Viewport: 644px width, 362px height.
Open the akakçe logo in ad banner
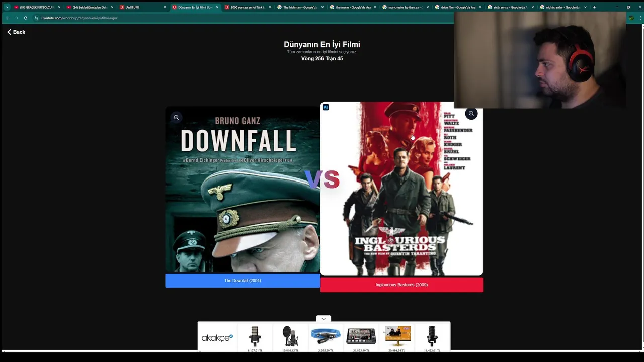pyautogui.click(x=217, y=338)
